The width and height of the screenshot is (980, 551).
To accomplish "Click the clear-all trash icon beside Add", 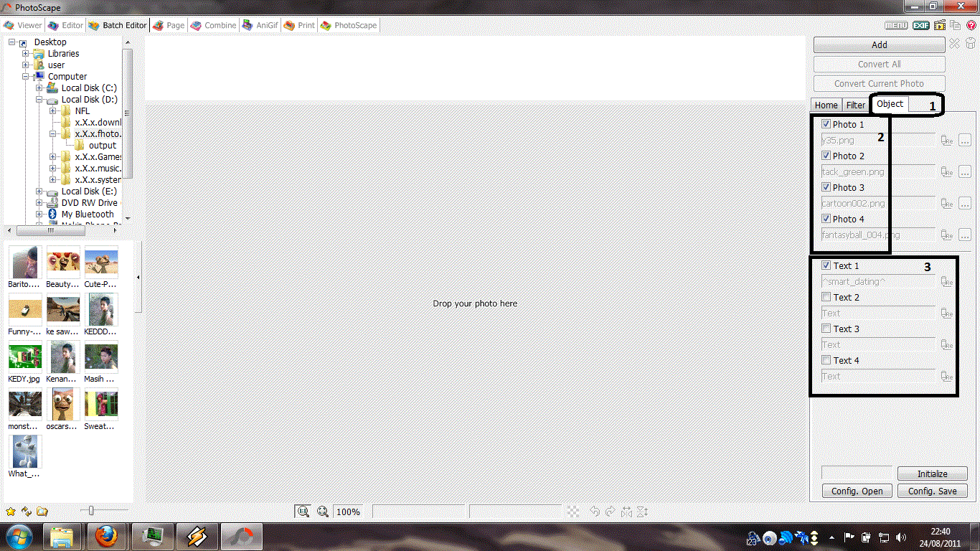I will coord(971,44).
